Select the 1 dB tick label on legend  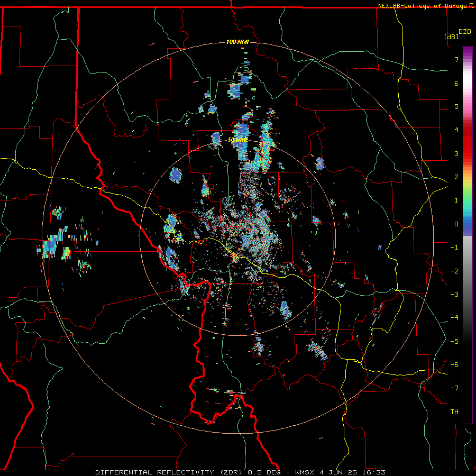click(456, 200)
